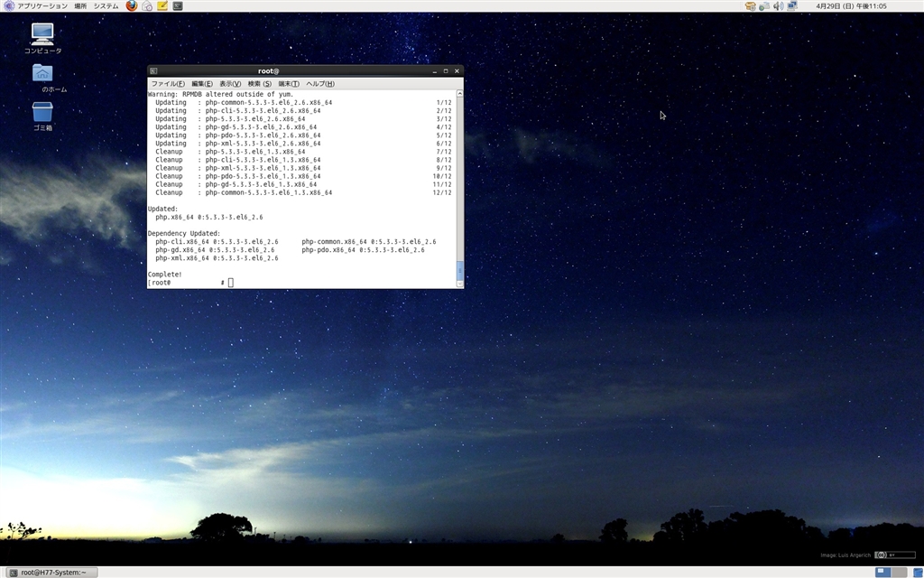Open the ゴミ箱 trash desktop icon

coord(42,112)
